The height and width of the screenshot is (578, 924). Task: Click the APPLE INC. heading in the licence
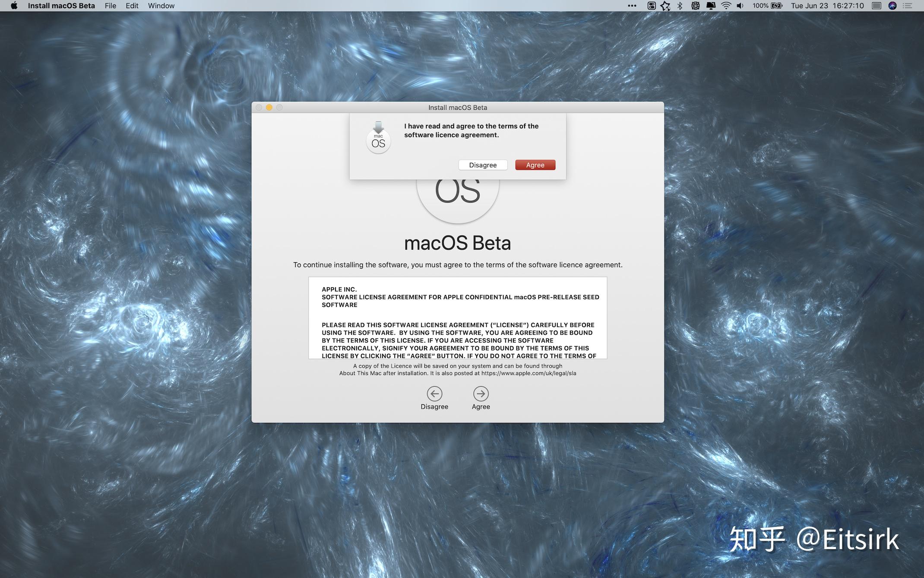coord(339,289)
